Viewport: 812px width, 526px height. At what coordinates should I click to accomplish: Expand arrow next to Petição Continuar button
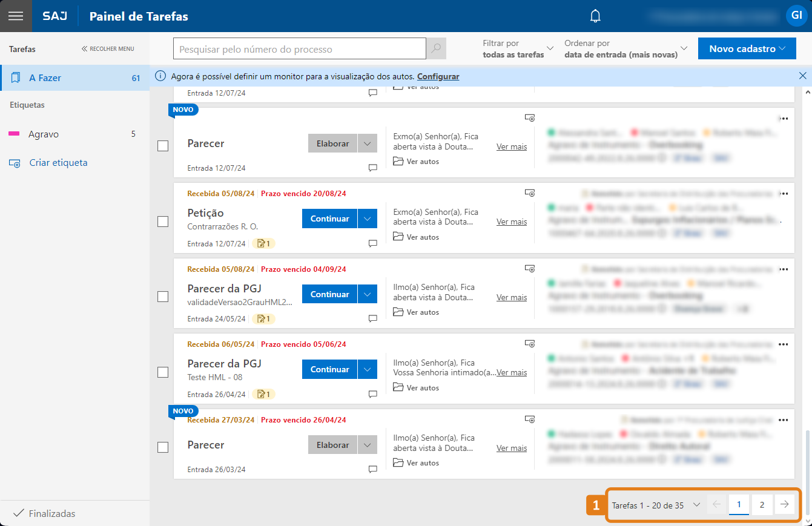368,219
